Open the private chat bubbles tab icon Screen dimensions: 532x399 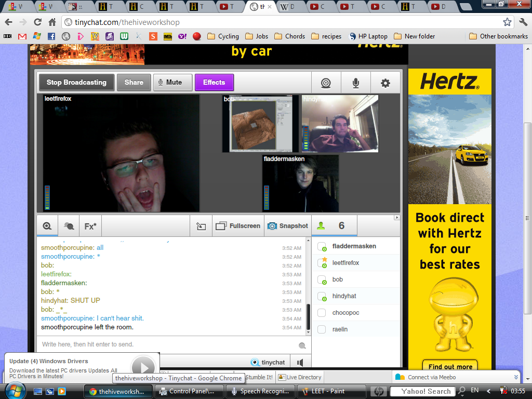69,226
